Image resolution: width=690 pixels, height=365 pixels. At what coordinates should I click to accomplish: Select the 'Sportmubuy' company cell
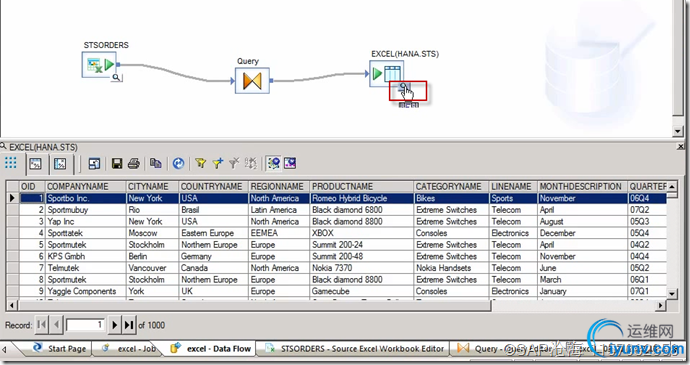click(x=85, y=210)
